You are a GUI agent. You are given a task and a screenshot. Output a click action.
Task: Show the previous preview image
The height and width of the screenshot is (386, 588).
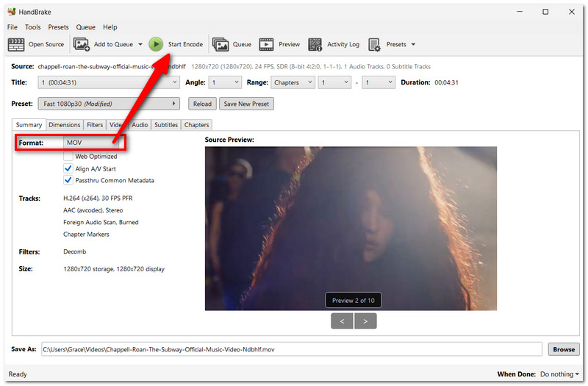pyautogui.click(x=342, y=321)
